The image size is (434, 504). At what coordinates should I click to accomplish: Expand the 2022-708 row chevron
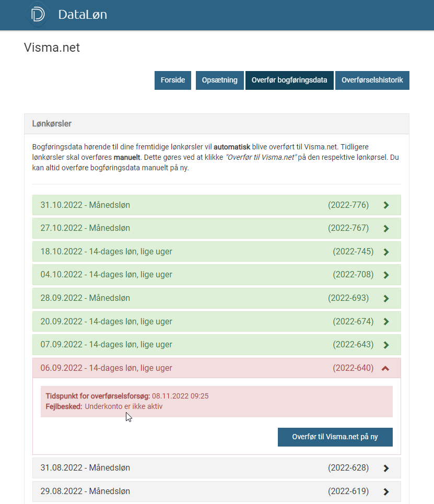click(x=386, y=275)
